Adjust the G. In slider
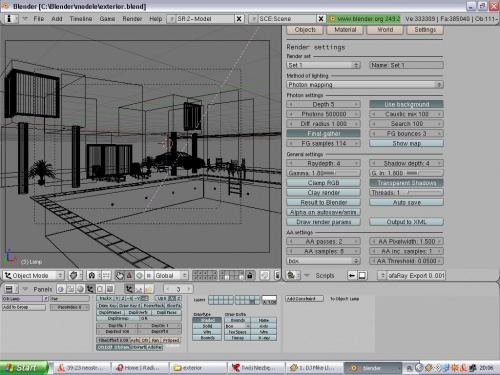Screen dimensions: 500x375 click(406, 173)
